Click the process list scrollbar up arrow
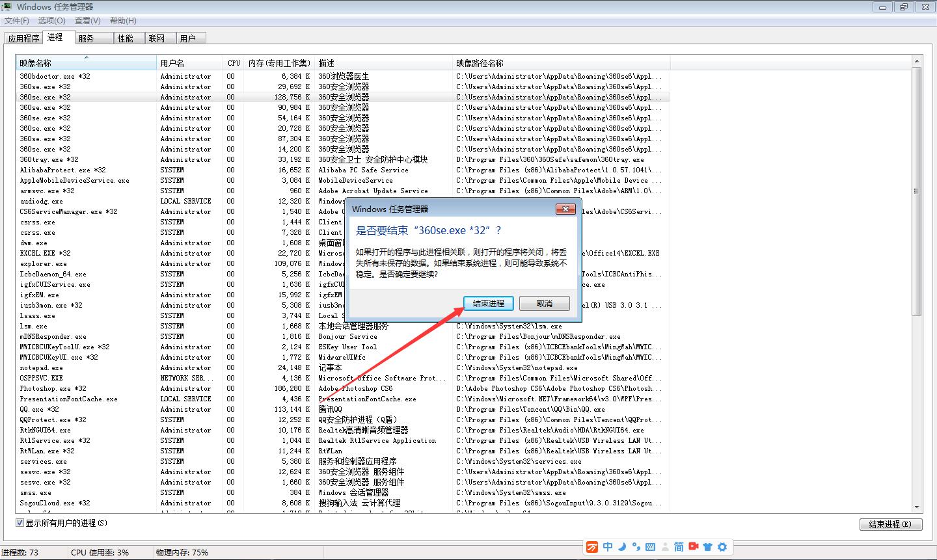This screenshot has width=937, height=560. (x=917, y=61)
